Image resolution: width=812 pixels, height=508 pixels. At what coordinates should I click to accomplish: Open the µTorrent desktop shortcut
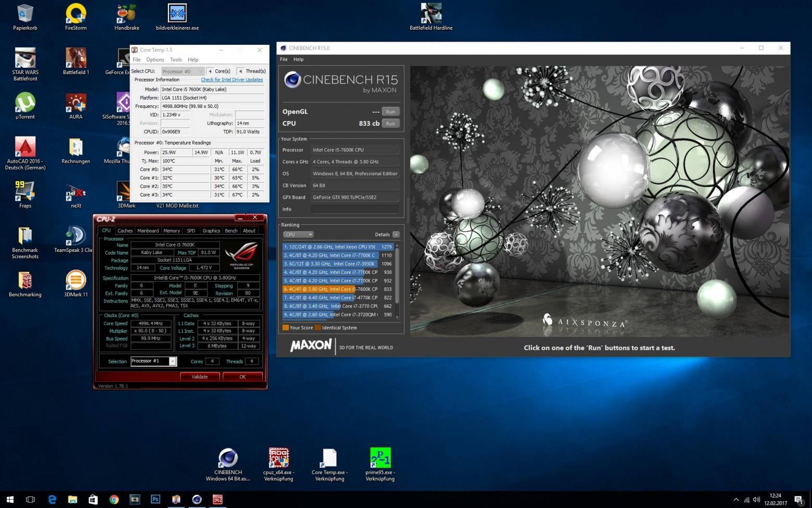point(25,106)
